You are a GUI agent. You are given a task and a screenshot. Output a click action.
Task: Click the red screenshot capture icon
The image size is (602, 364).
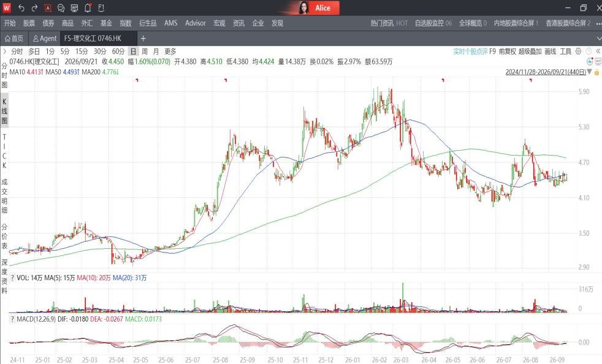click(48, 8)
